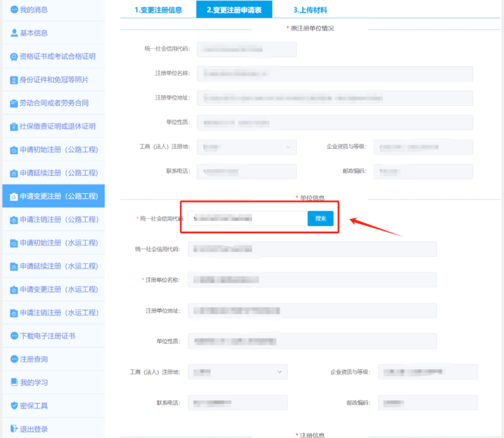This screenshot has width=504, height=438.
Task: Click the 密保工具 shield icon
Action: 13,403
